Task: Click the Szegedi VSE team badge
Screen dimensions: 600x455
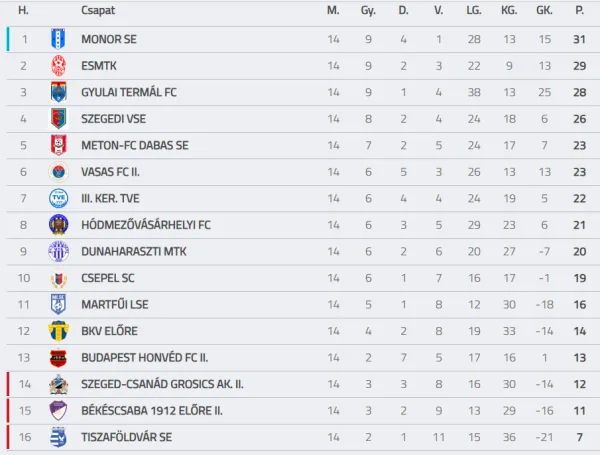Action: pyautogui.click(x=58, y=119)
